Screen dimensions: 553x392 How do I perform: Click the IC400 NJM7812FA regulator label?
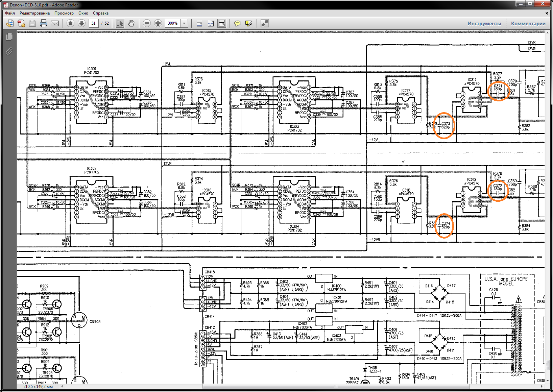pos(337,288)
